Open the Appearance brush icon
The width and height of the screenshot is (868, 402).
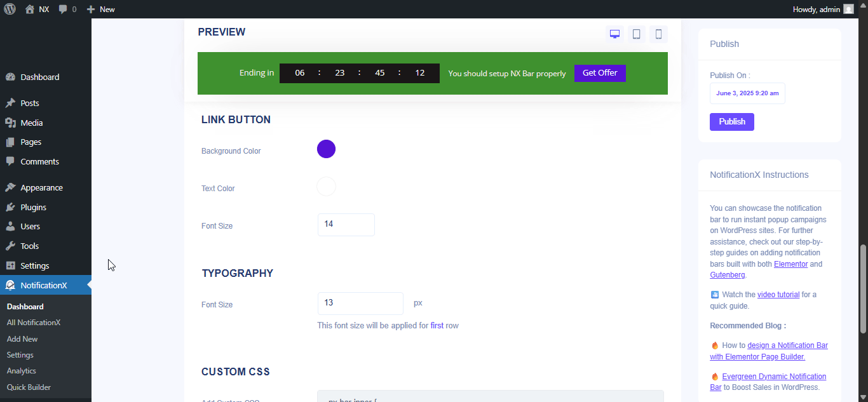[x=10, y=187]
